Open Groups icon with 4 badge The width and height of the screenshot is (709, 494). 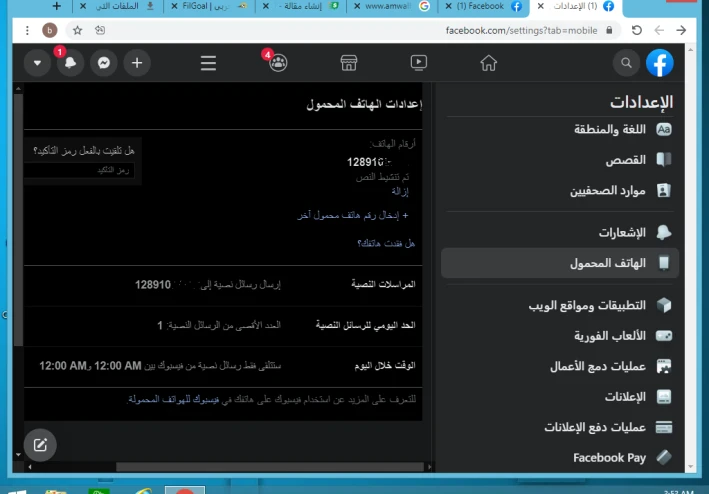278,62
